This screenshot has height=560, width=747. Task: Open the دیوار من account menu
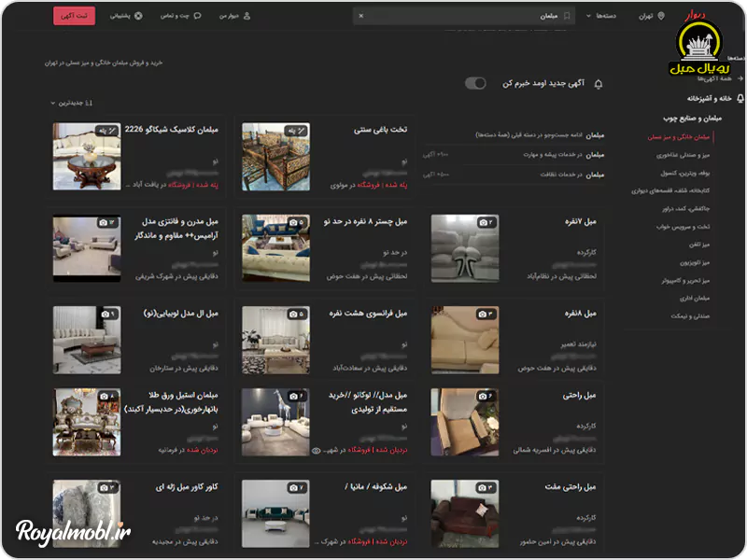(234, 16)
